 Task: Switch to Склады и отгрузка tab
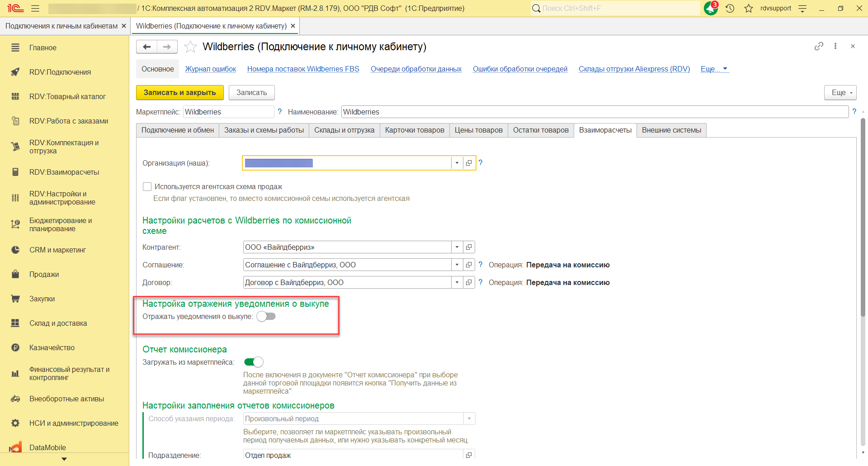tap(344, 130)
